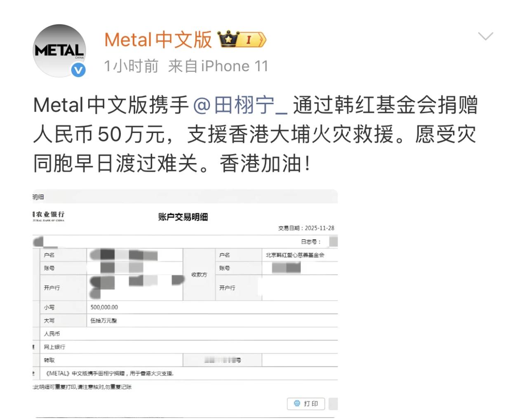Tap the blue verified V badge
The width and height of the screenshot is (526, 420).
pyautogui.click(x=78, y=70)
